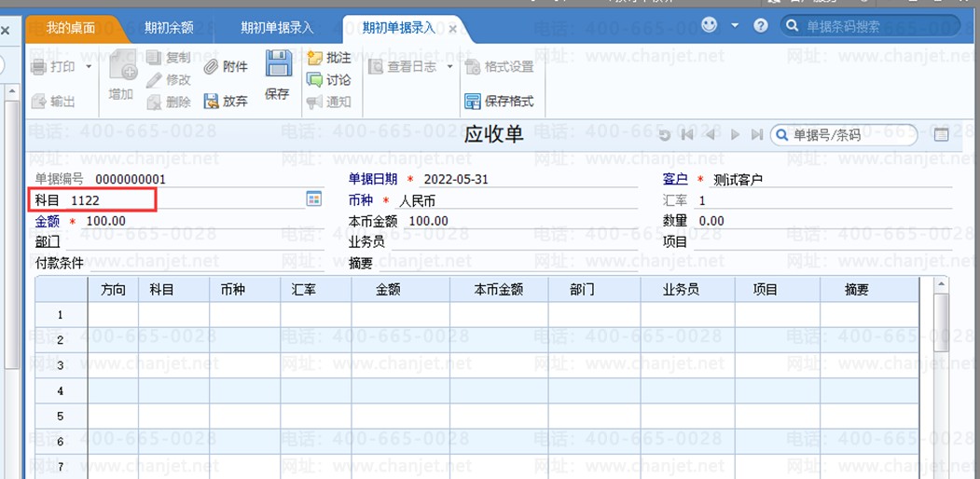This screenshot has height=479, width=980.
Task: Expand the View Log (查看日志) dropdown arrow
Action: 449,67
